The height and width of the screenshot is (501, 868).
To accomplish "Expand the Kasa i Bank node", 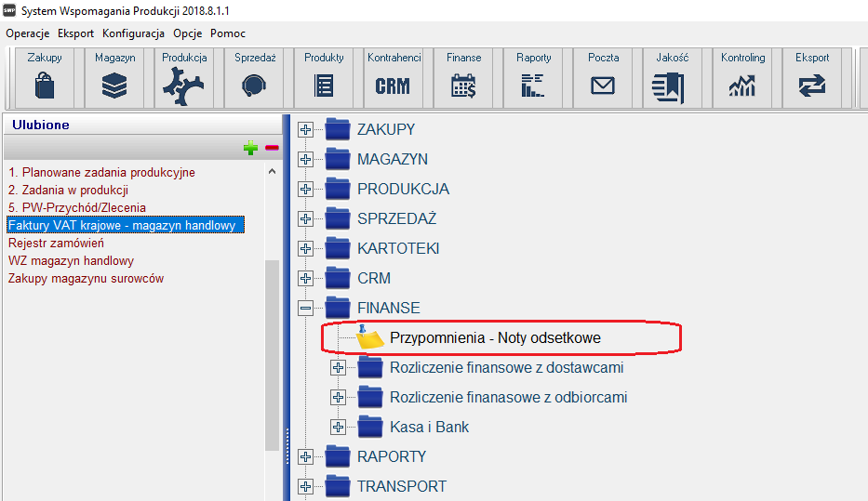I will (x=338, y=428).
